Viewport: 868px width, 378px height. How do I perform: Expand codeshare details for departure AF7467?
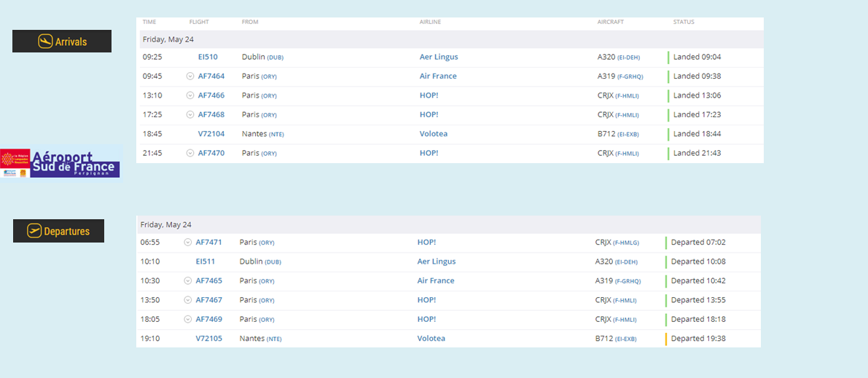pyautogui.click(x=187, y=300)
